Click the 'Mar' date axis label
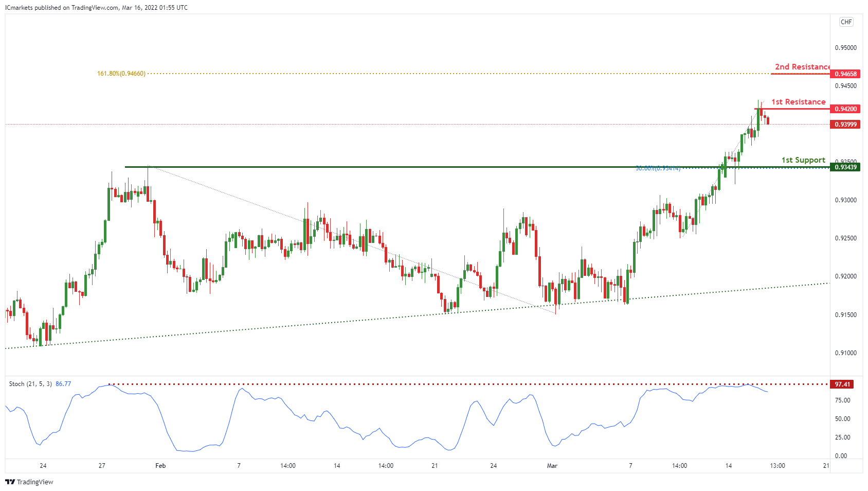The image size is (868, 491). [552, 466]
